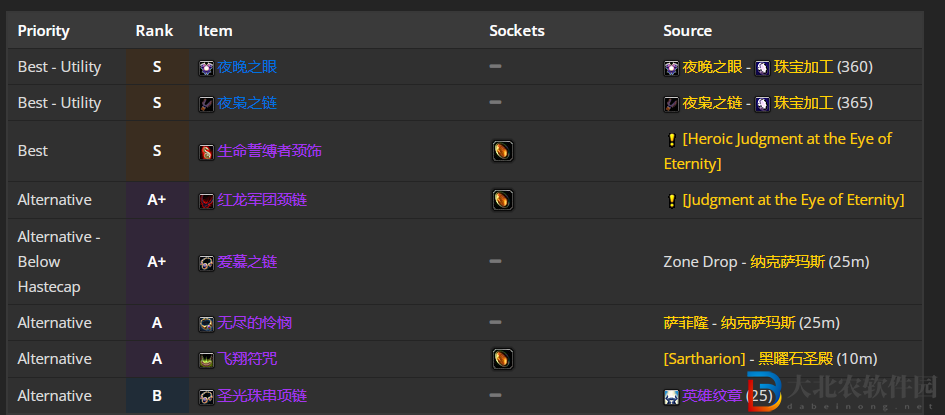The image size is (945, 415).
Task: Click the socket gem icon for 生命誓缚者颈饰
Action: (x=503, y=151)
